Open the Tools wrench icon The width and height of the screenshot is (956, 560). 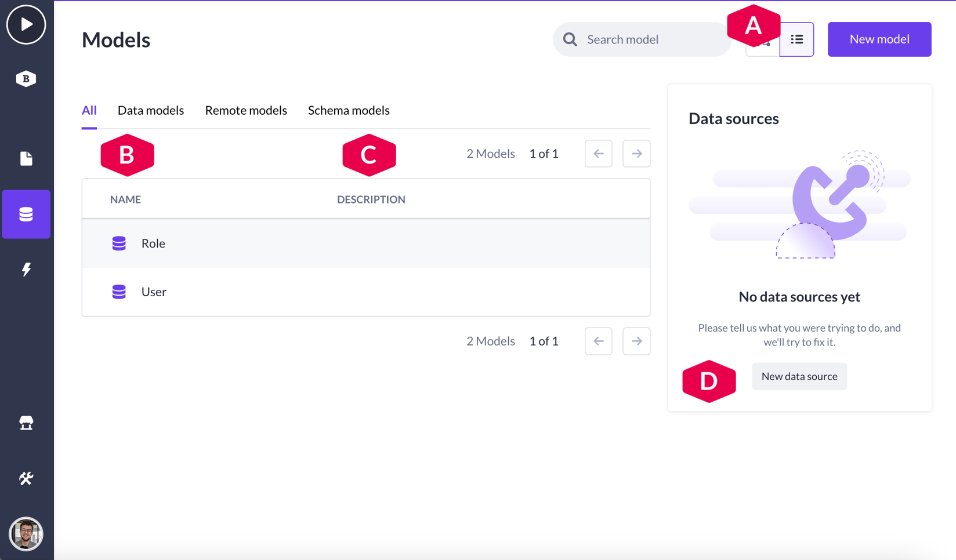pos(26,478)
